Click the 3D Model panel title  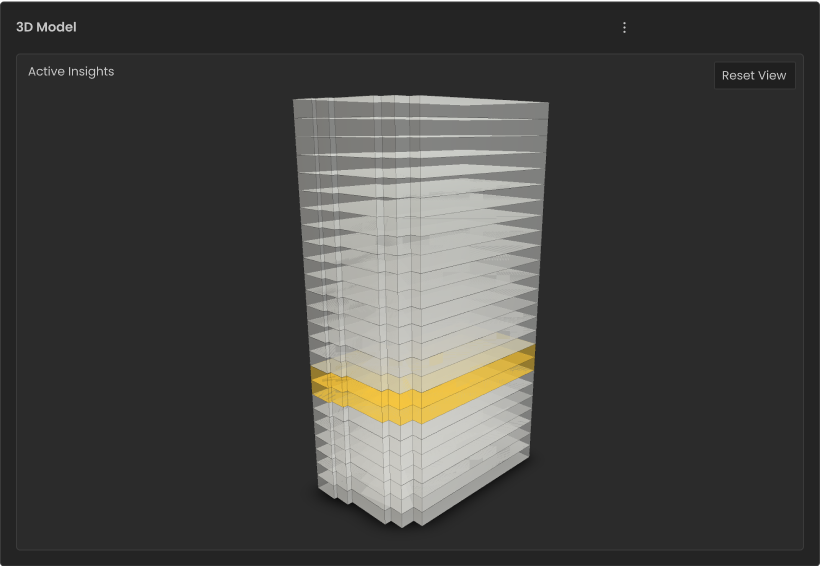click(x=46, y=27)
